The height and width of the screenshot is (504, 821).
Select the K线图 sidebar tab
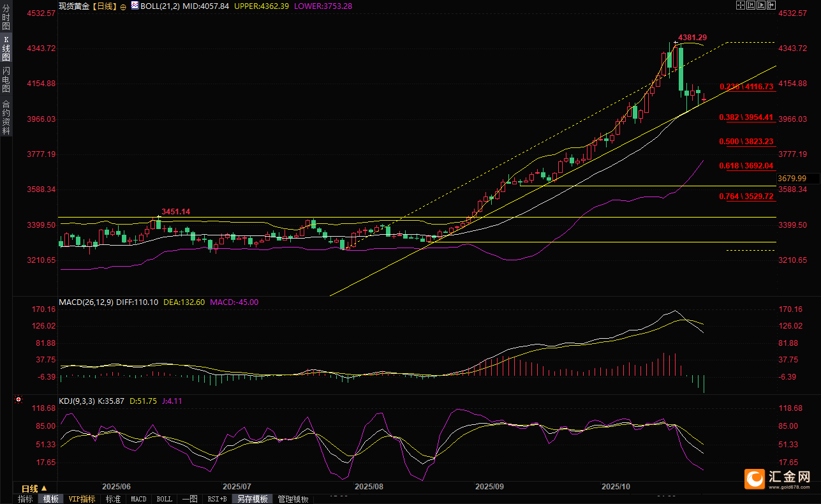tap(6, 48)
